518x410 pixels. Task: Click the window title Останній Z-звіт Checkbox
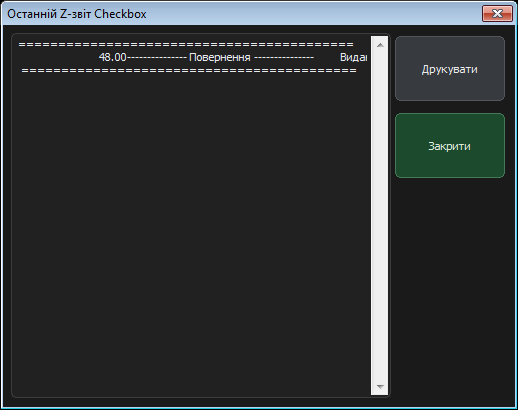(x=77, y=14)
